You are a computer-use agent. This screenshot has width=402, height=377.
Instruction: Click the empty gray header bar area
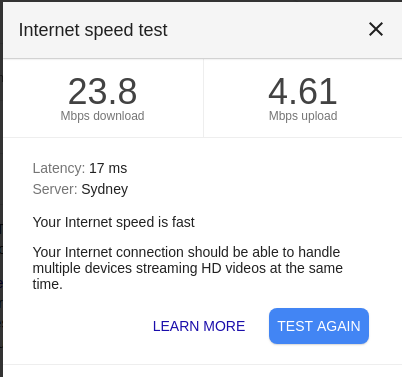(267, 30)
